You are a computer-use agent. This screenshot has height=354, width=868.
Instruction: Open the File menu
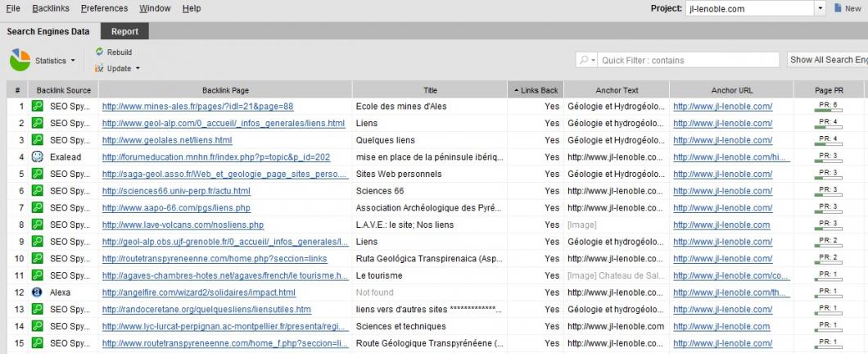click(13, 8)
